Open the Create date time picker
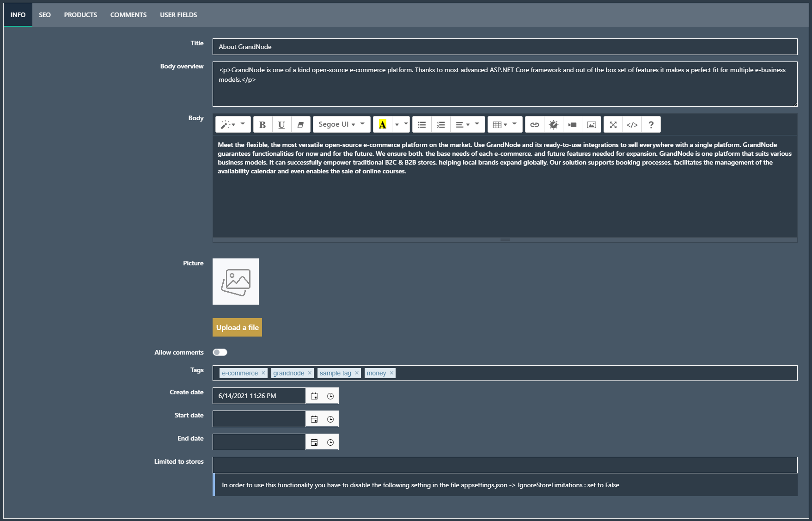This screenshot has width=812, height=521. pyautogui.click(x=330, y=396)
